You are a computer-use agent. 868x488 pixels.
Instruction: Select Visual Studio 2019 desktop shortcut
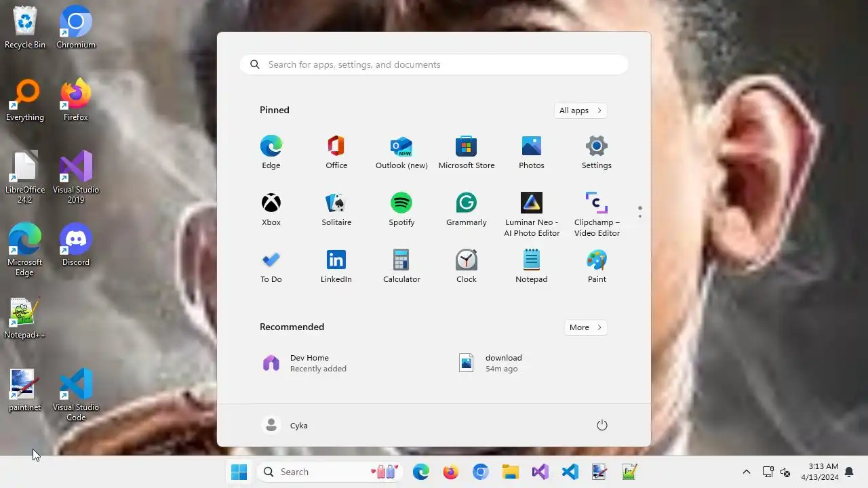click(x=76, y=178)
